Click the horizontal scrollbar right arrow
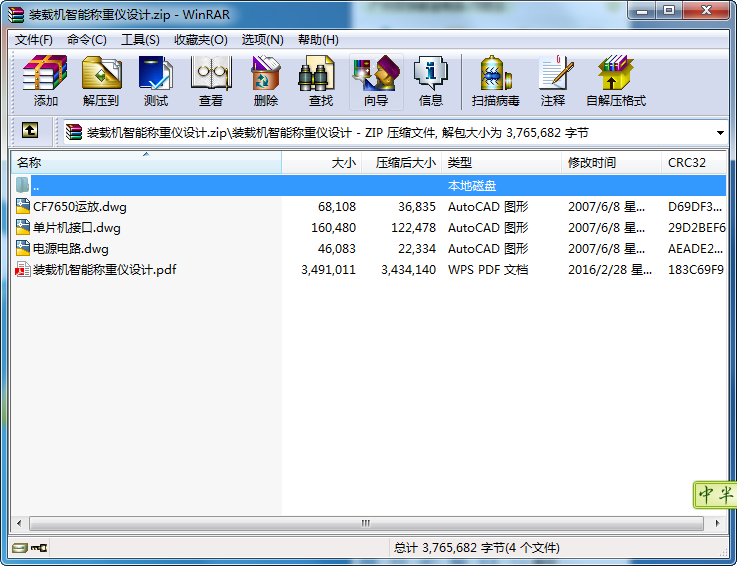The height and width of the screenshot is (566, 737). tap(717, 524)
